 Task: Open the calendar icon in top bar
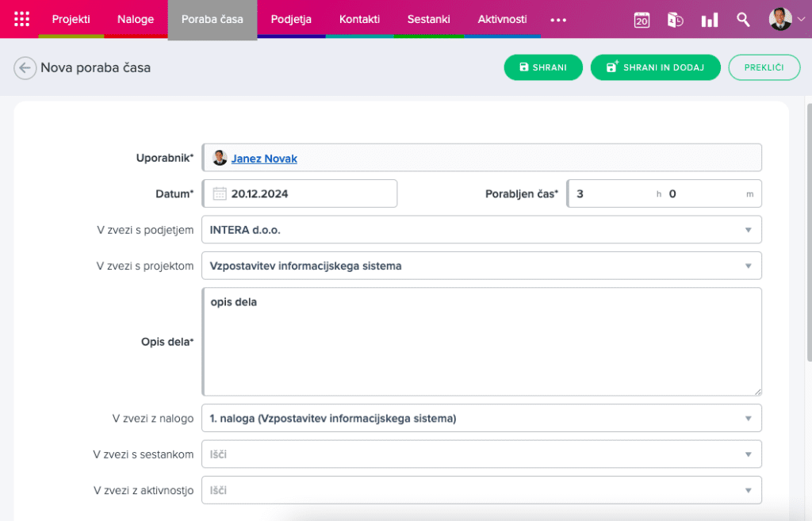(x=642, y=20)
